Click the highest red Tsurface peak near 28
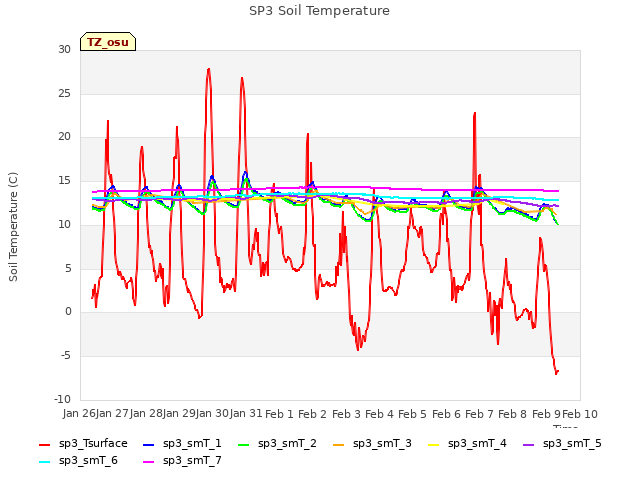 209,69
